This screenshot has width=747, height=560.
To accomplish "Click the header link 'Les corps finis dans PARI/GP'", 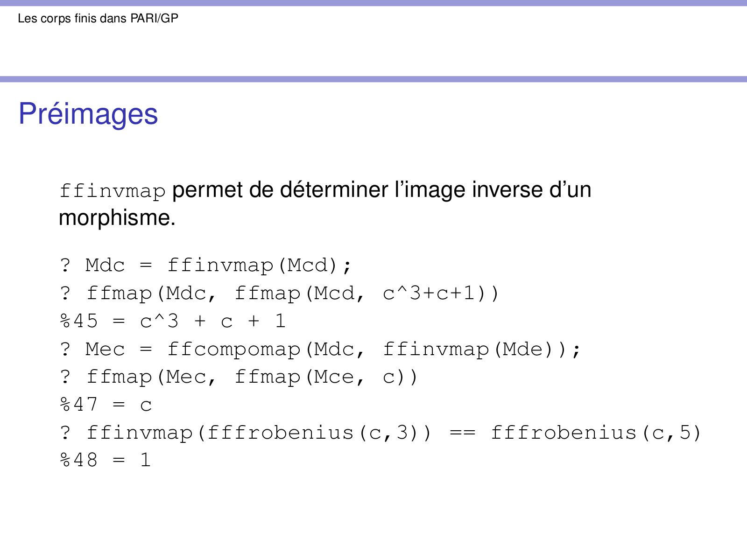I will coord(98,18).
